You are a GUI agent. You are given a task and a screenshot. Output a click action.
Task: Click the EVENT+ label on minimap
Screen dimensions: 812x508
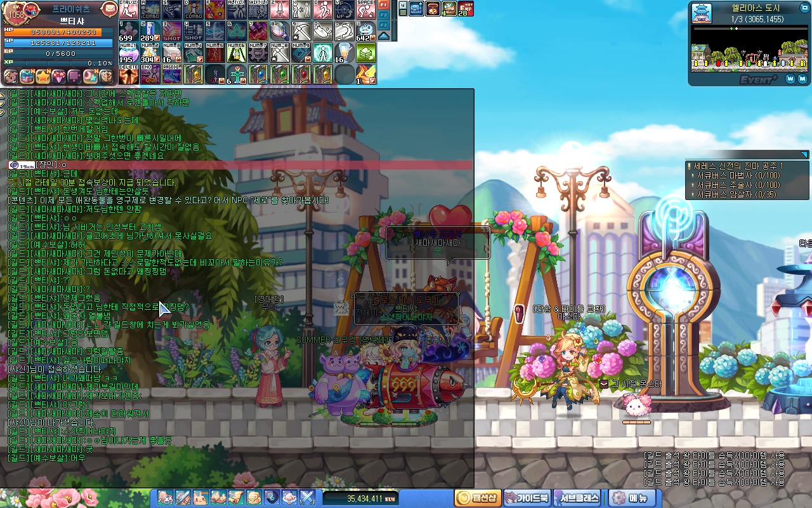tap(759, 79)
